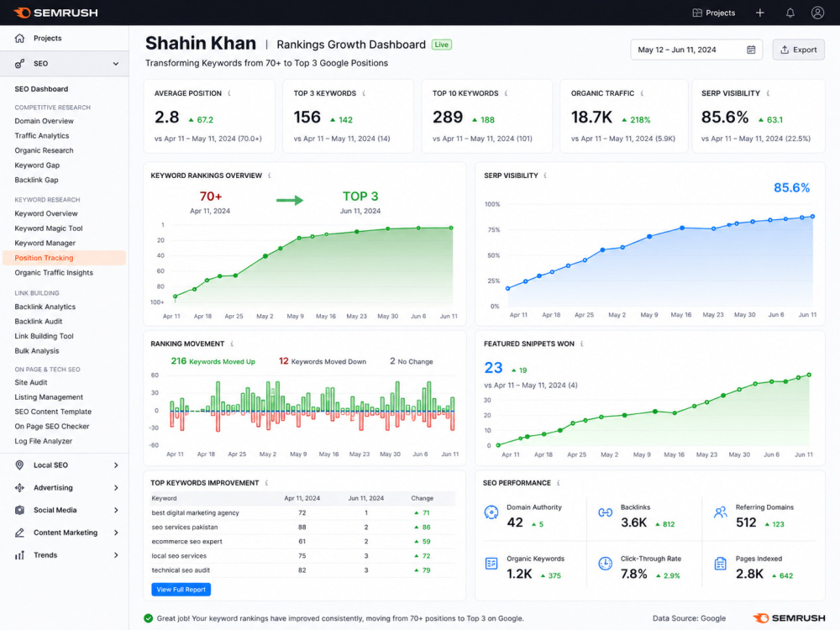Open Site Audit in sidebar
Screen dimensions: 840x630
point(31,382)
